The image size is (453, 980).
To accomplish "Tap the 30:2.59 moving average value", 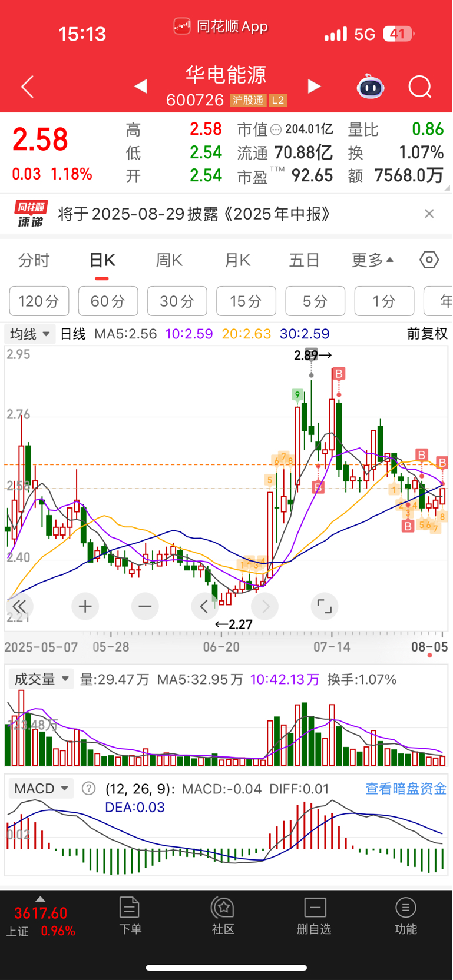I will click(x=305, y=334).
